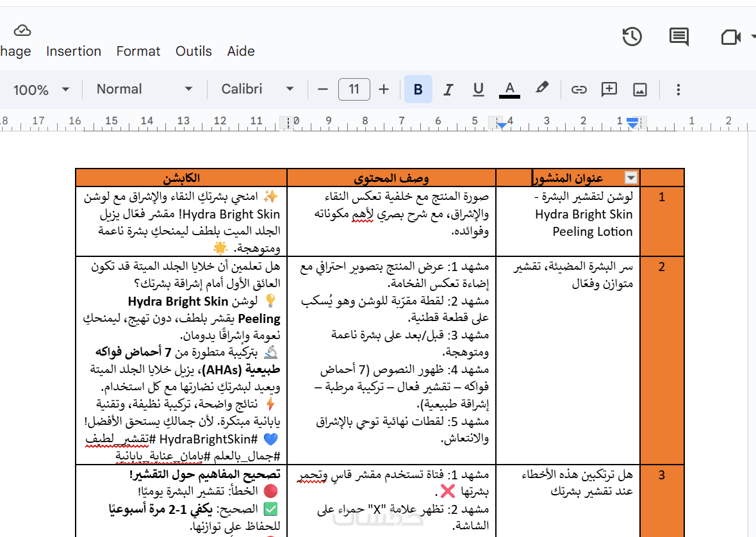Insert a link with chain icon
The width and height of the screenshot is (756, 537).
click(579, 90)
